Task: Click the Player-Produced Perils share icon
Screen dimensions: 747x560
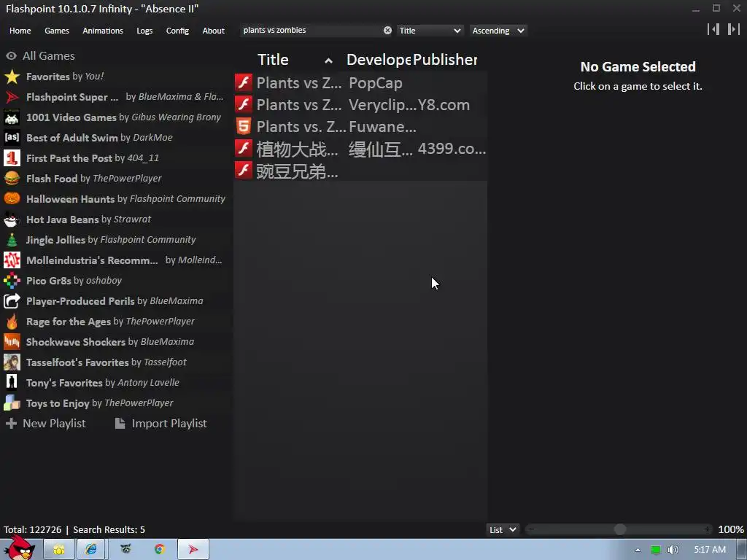Action: pyautogui.click(x=12, y=301)
